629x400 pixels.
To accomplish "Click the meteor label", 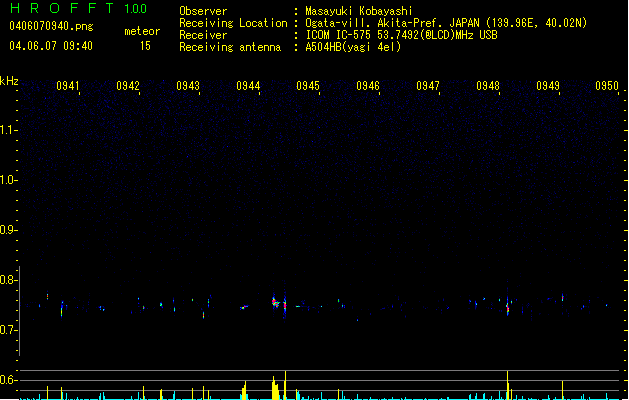I will coord(142,31).
